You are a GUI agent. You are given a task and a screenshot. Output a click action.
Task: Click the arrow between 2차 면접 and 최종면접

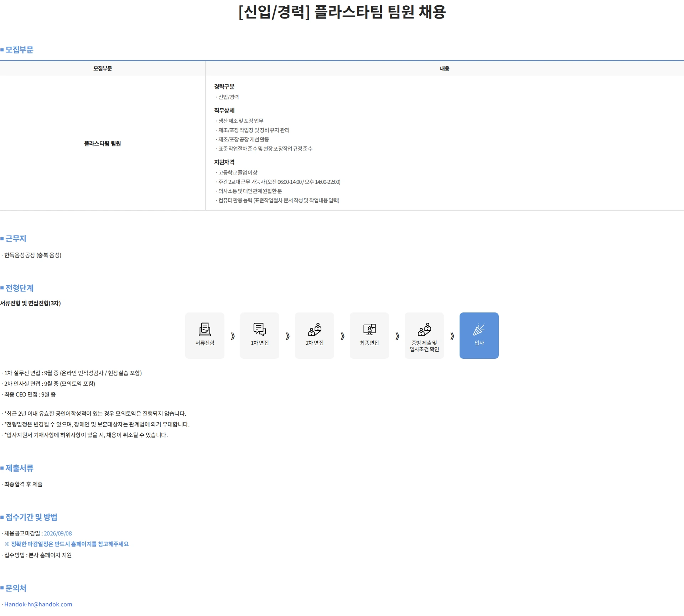coord(342,336)
